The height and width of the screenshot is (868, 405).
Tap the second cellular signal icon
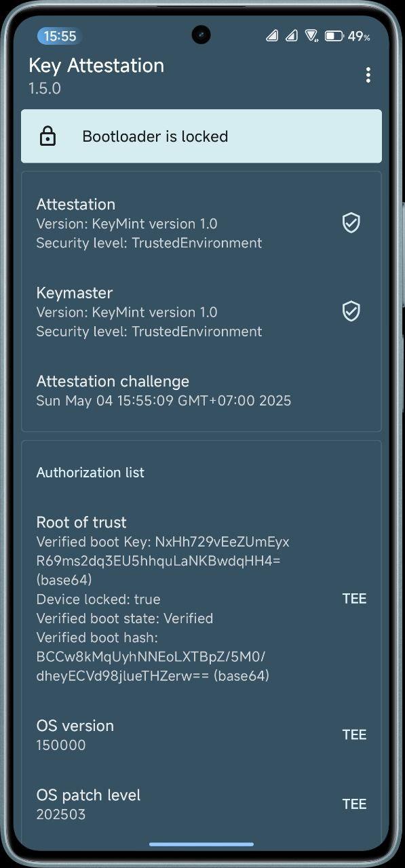pos(292,35)
